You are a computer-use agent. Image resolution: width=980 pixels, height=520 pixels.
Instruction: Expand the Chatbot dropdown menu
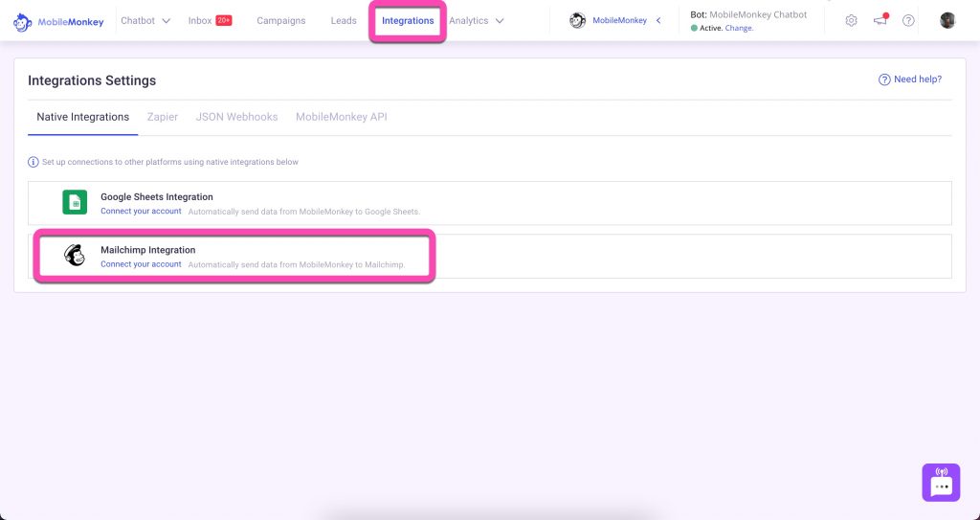click(145, 21)
